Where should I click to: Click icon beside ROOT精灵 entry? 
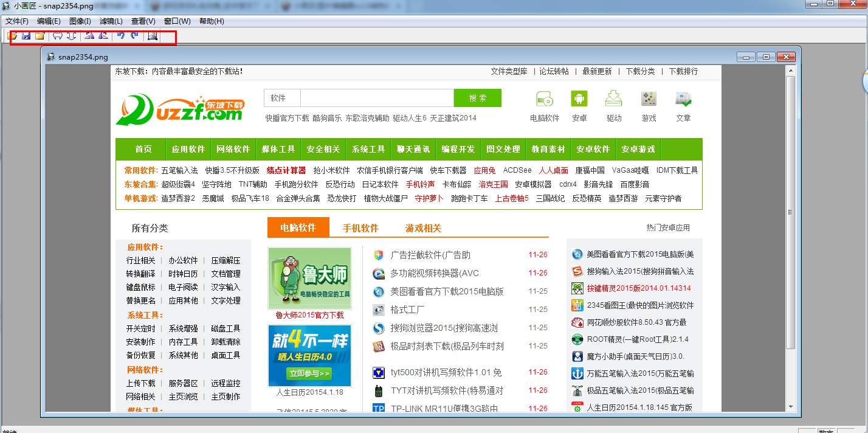click(577, 339)
